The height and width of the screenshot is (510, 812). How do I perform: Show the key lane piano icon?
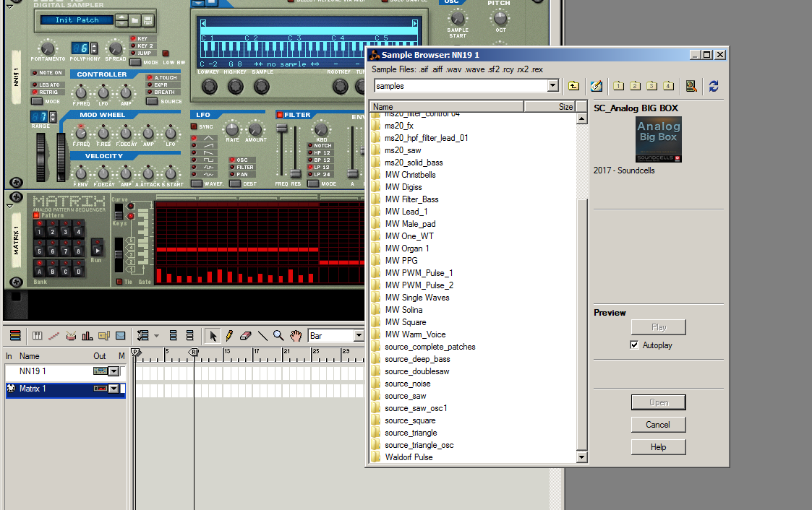tap(38, 336)
